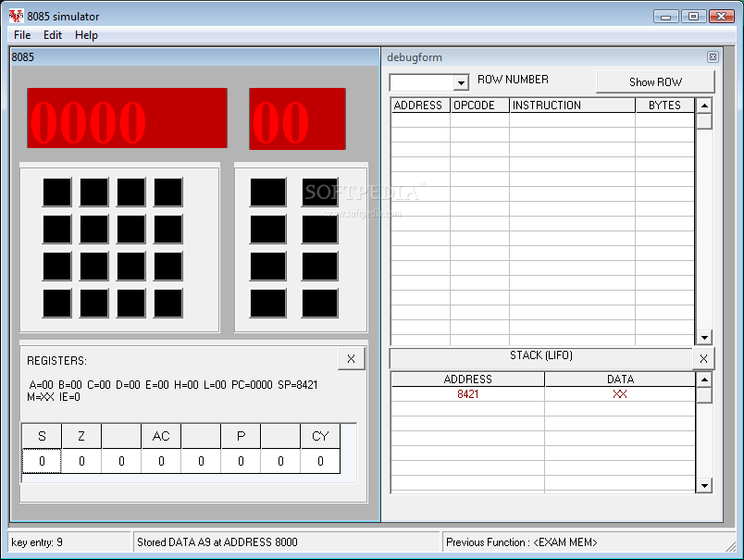Image resolution: width=744 pixels, height=560 pixels.
Task: Click the stack table scrollbar thumb
Action: pos(704,395)
